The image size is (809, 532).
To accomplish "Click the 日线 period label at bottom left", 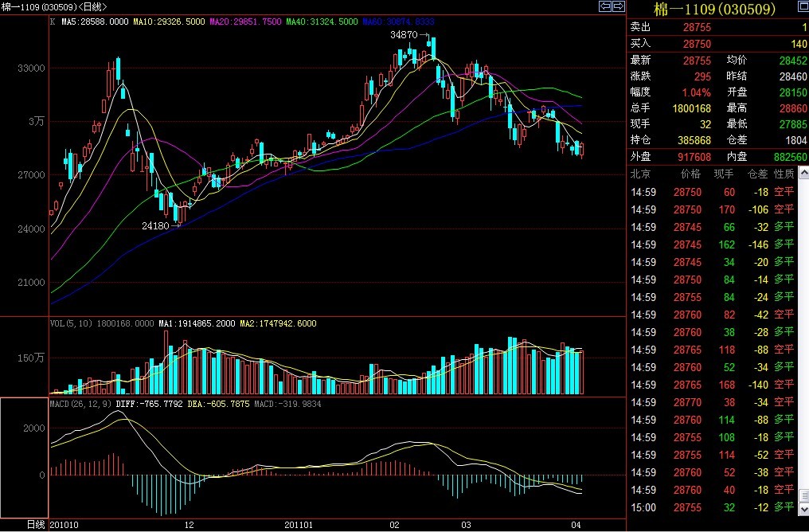I will (36, 525).
